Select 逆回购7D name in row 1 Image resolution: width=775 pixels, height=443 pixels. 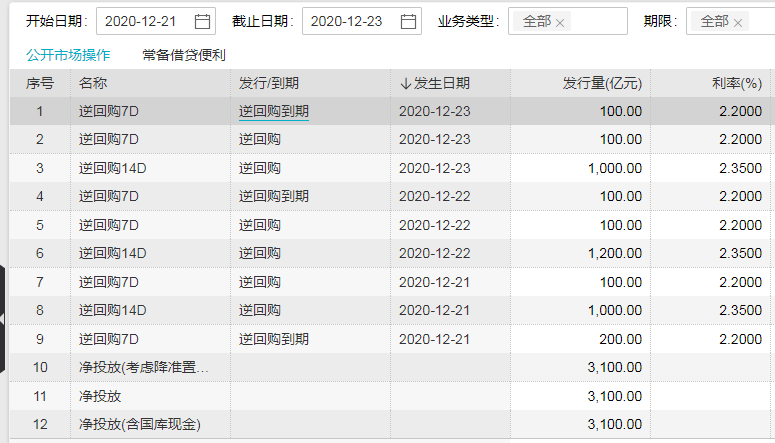[x=109, y=111]
